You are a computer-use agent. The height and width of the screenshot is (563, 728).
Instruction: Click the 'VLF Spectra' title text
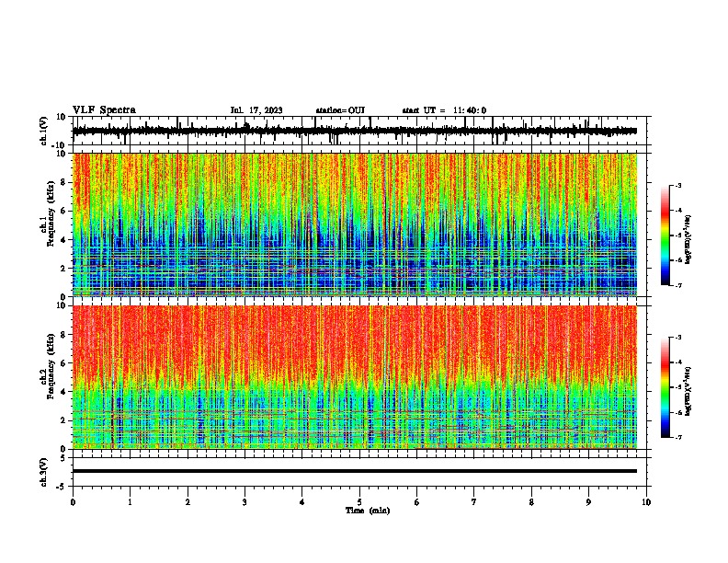click(104, 110)
